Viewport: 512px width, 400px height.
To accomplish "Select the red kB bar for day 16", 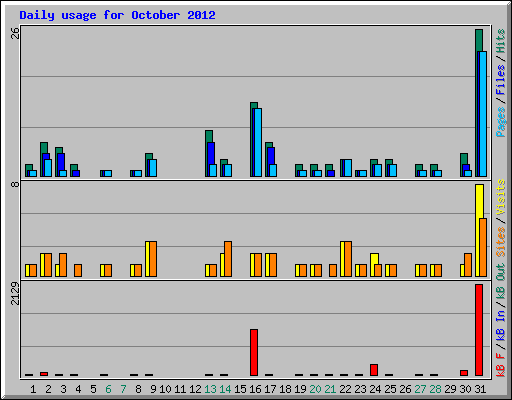I will (254, 352).
